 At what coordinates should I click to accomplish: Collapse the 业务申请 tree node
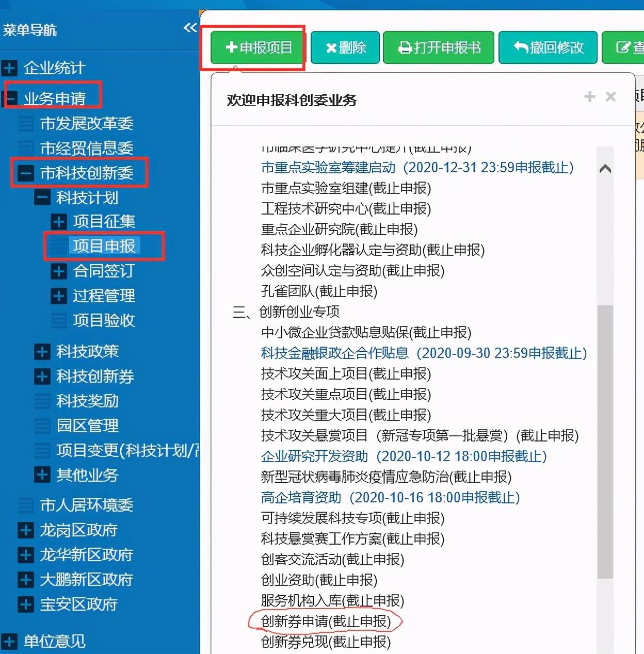click(10, 97)
